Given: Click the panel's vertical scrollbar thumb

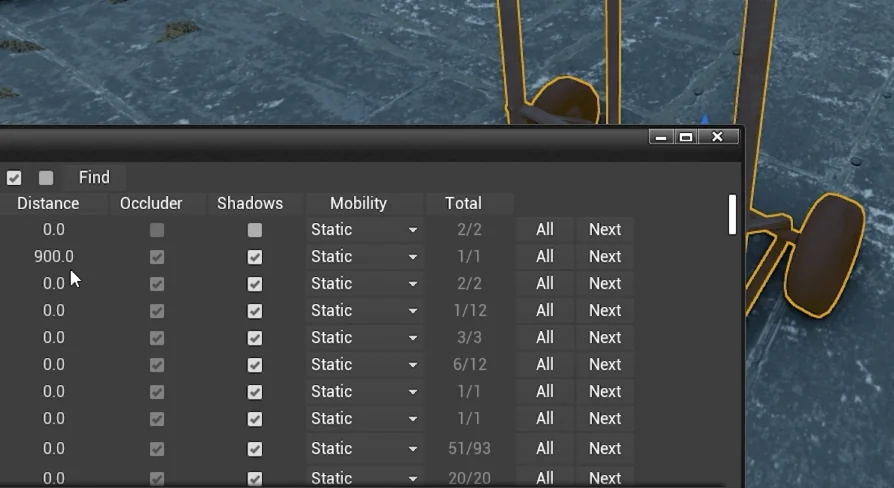Looking at the screenshot, I should pyautogui.click(x=732, y=214).
